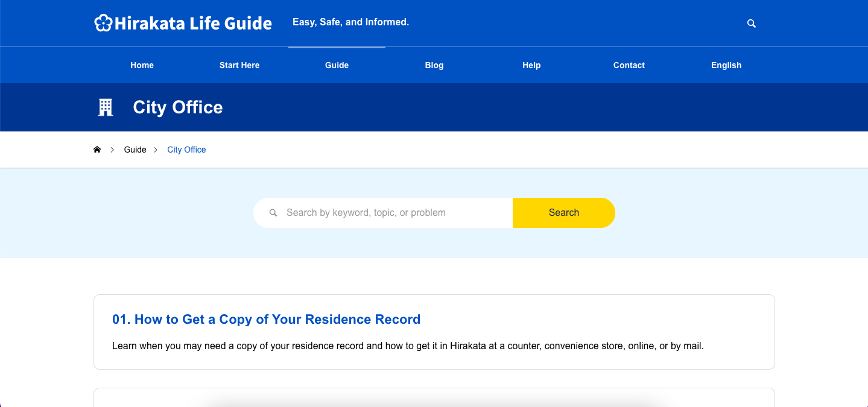868x407 pixels.
Task: Open the English language selector
Action: point(726,65)
